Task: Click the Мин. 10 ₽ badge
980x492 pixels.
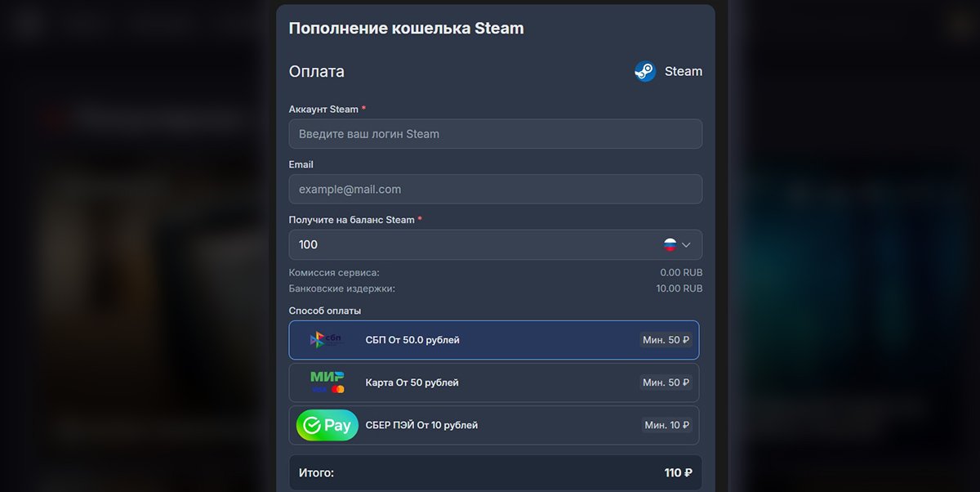Action: pyautogui.click(x=666, y=425)
